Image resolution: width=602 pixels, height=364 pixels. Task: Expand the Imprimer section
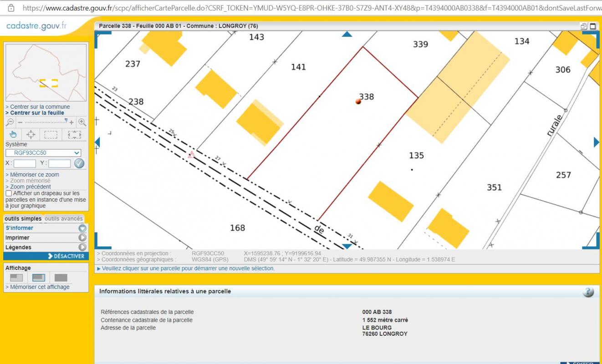(82, 238)
